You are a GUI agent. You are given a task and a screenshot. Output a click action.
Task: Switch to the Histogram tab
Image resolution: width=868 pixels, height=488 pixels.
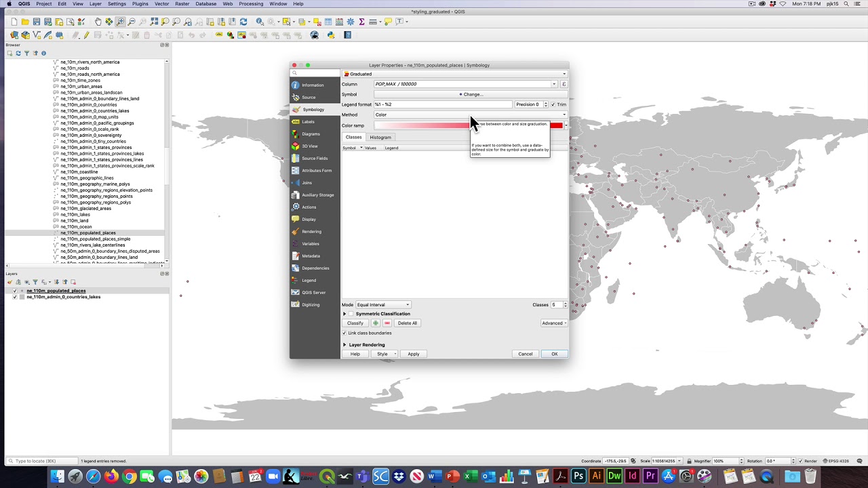pyautogui.click(x=380, y=138)
